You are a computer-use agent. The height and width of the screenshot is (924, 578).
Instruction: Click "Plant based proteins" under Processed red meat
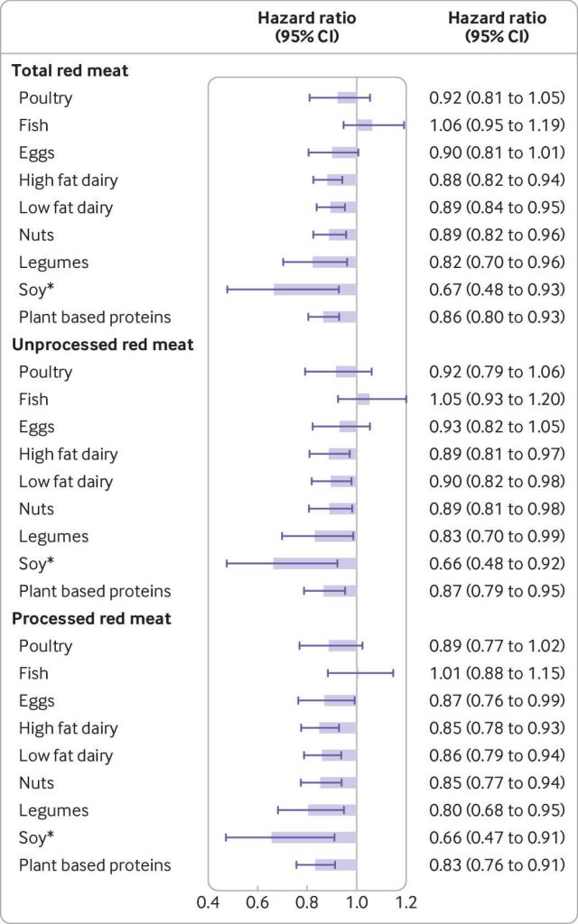point(95,865)
